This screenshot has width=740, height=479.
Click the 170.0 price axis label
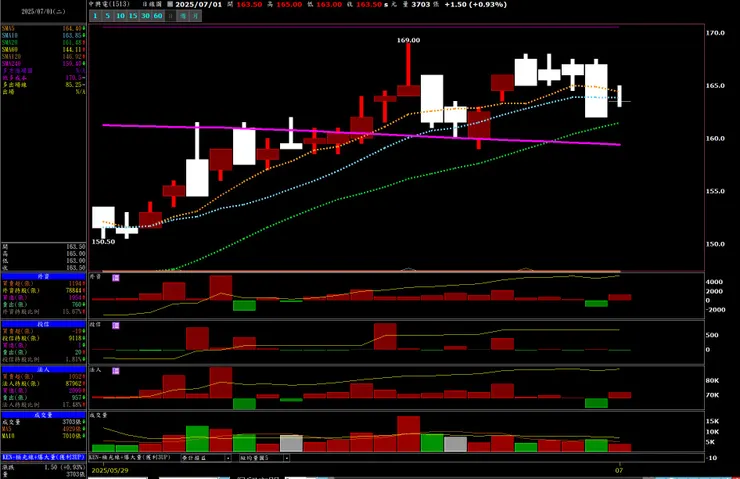click(x=715, y=33)
